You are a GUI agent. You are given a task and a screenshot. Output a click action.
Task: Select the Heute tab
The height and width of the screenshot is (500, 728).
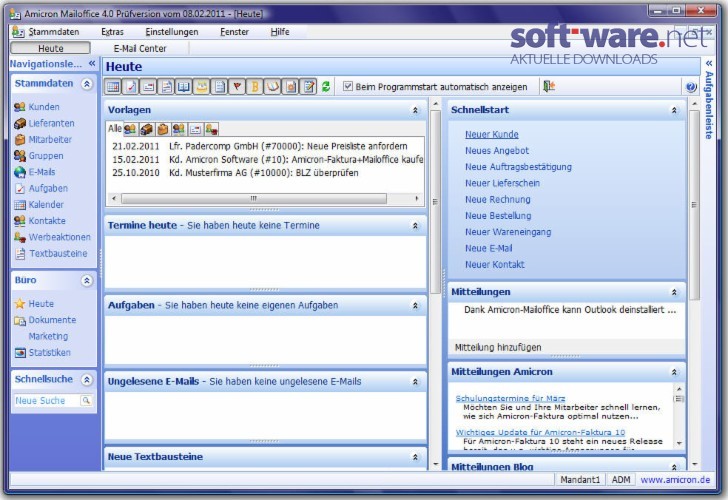click(51, 48)
